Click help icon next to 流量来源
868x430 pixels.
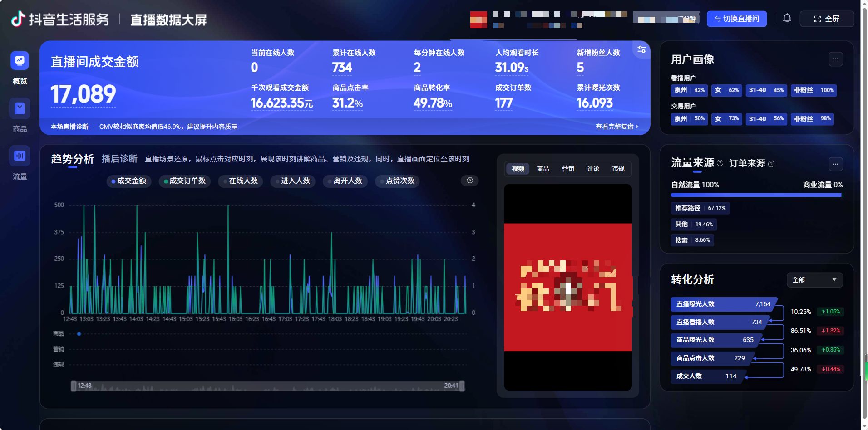(720, 163)
